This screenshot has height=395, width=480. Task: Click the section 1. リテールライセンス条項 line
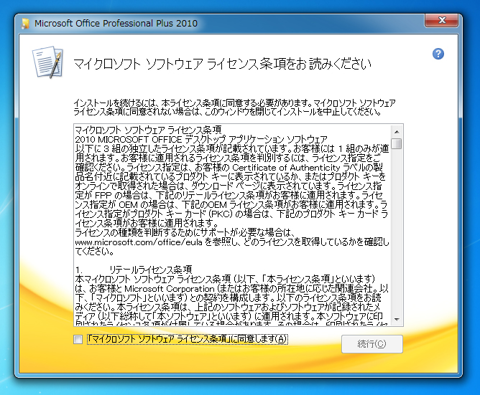(134, 270)
